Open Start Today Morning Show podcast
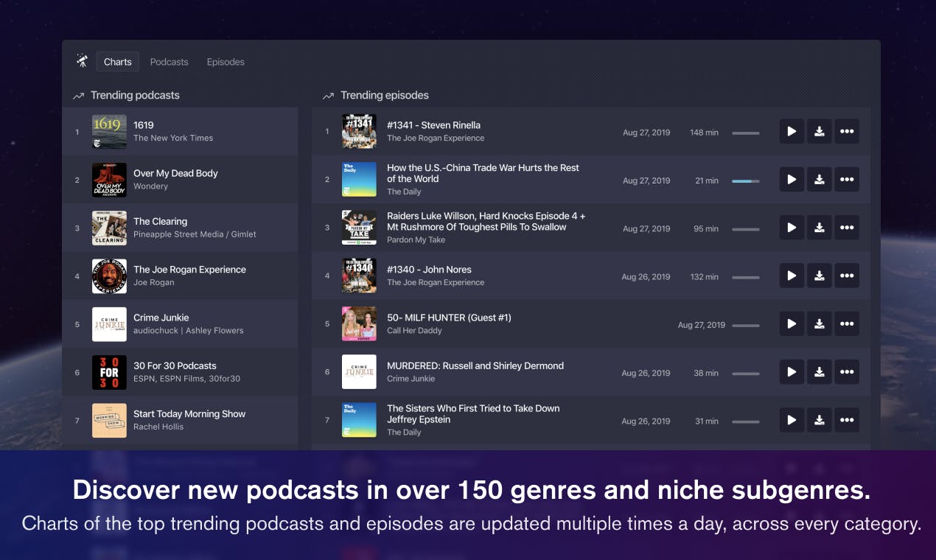Screen dimensions: 936x560 [180, 420]
